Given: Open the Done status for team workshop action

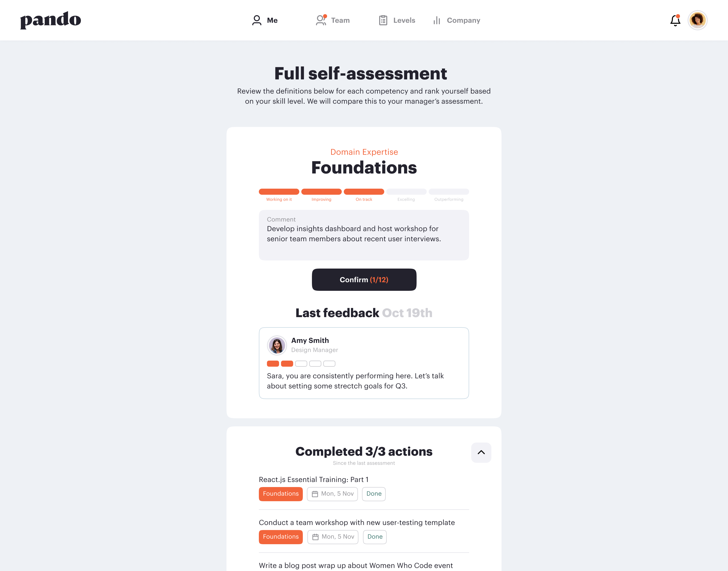Looking at the screenshot, I should tap(375, 537).
